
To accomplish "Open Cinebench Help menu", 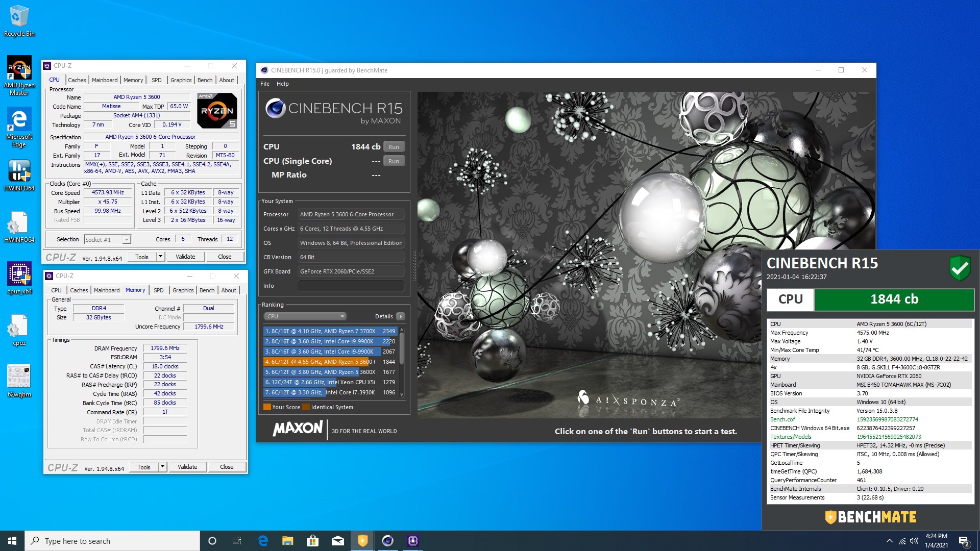I will click(x=282, y=84).
